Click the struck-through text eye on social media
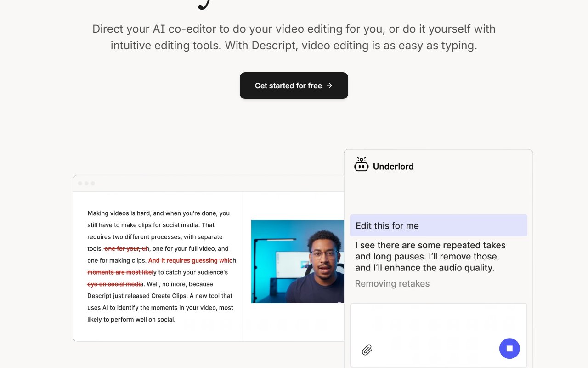 pyautogui.click(x=115, y=284)
